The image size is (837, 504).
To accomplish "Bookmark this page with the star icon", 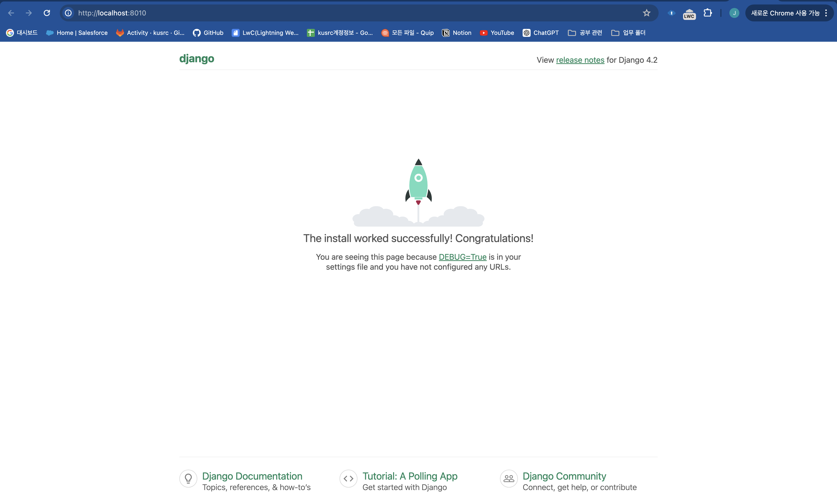I will pos(646,13).
